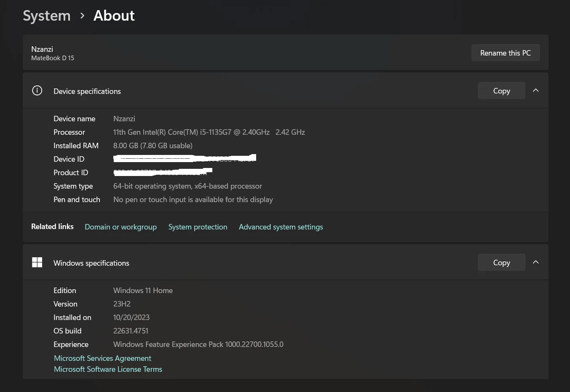Viewport: 570px width, 392px height.
Task: Open Domain or workgroup link
Action: (120, 227)
